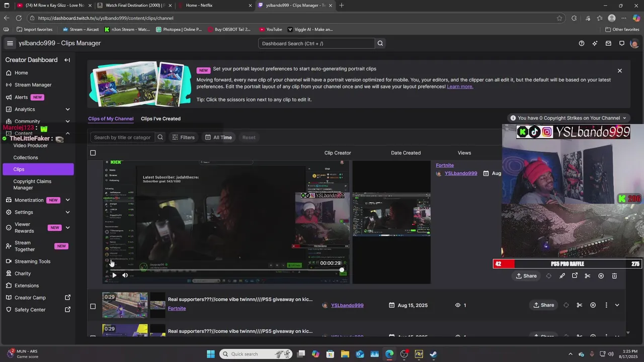Screen dimensions: 644x362
Task: Open three-dot menu on Aug 15 clip row
Action: pos(606,305)
